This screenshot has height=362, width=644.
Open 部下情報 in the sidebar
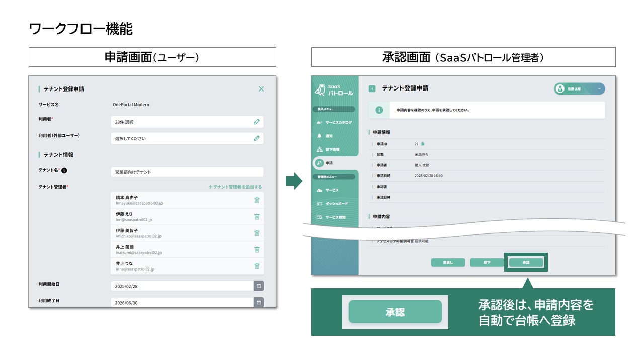[x=328, y=150]
